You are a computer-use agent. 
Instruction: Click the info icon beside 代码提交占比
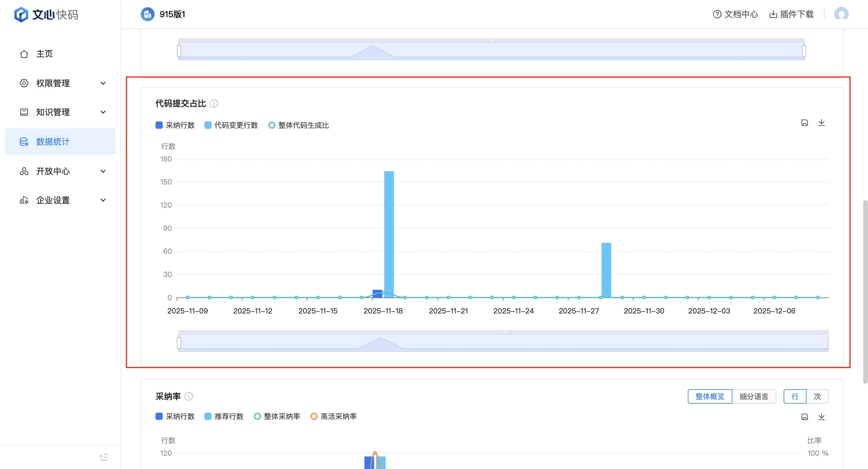point(214,103)
